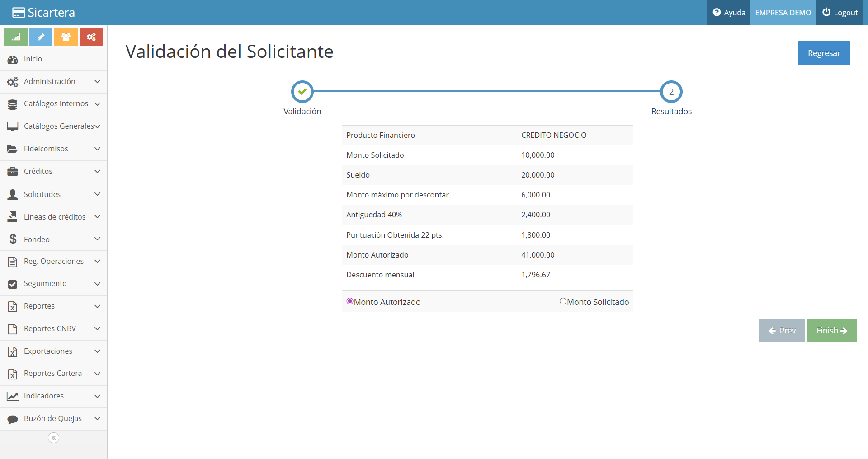The image size is (868, 459).
Task: Click the Seguimiento checkmark box icon
Action: pyautogui.click(x=13, y=284)
